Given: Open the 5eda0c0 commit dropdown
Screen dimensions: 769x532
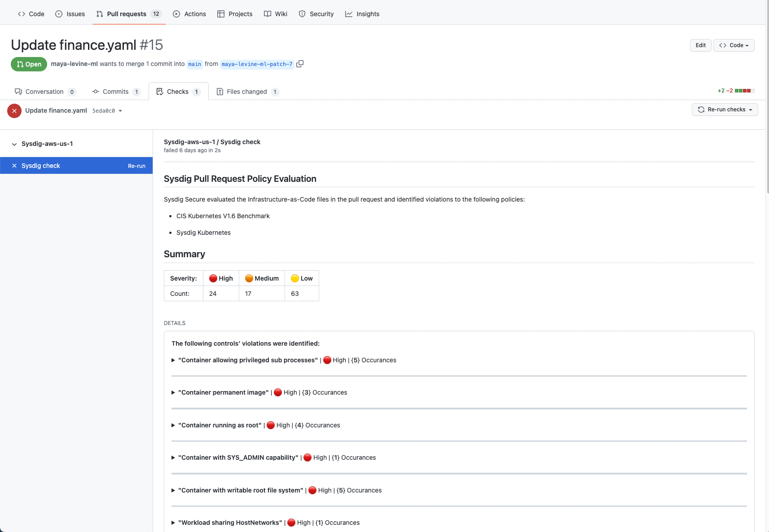Looking at the screenshot, I should coord(106,110).
